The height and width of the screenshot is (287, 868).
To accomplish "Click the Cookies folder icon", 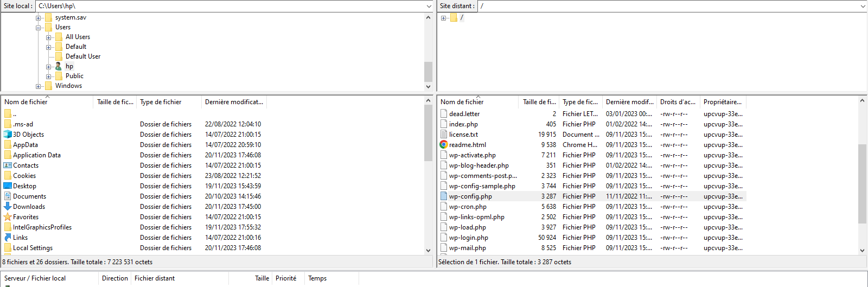I will 8,176.
